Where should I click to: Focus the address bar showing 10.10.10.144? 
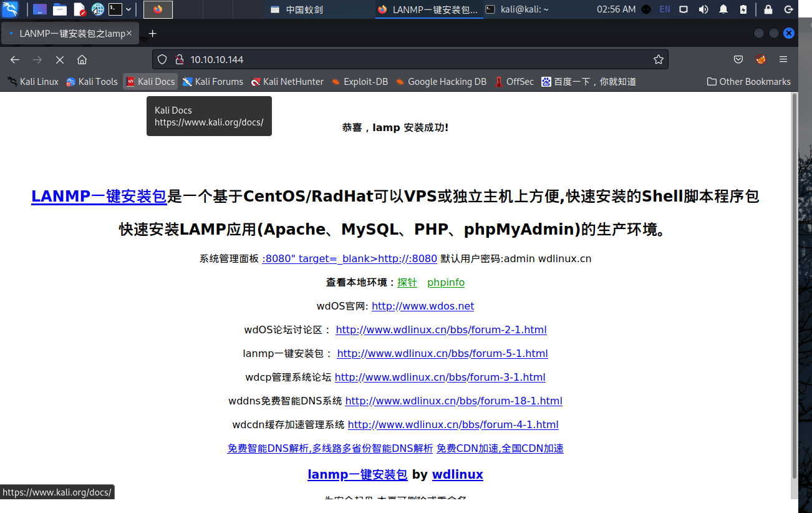[410, 59]
